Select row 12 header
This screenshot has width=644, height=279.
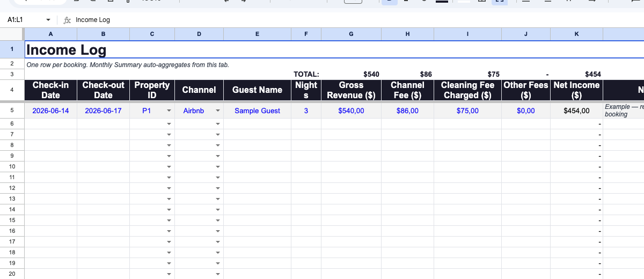(x=12, y=188)
